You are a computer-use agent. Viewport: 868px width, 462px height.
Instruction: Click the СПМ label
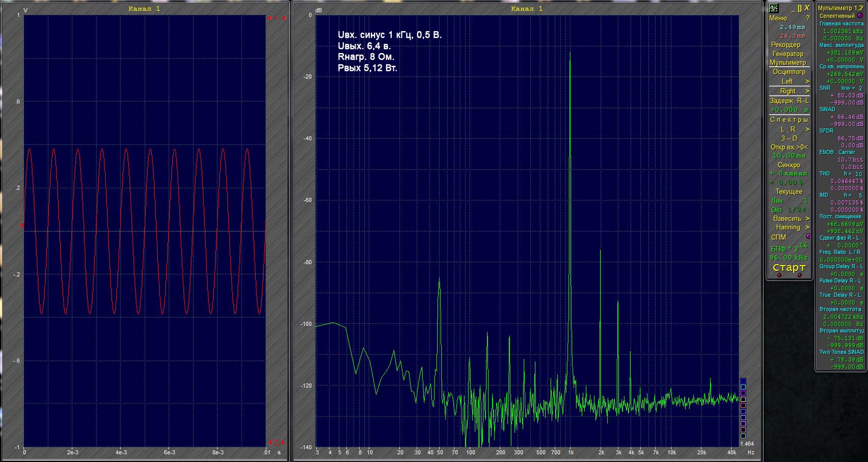[778, 237]
